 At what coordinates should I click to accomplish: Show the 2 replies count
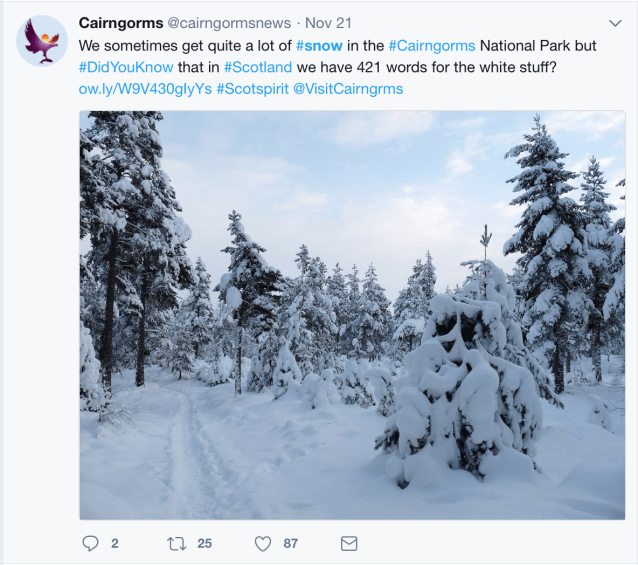click(x=115, y=543)
